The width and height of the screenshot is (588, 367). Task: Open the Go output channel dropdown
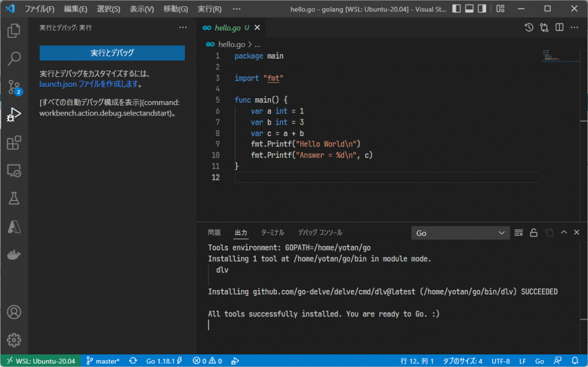tap(460, 233)
